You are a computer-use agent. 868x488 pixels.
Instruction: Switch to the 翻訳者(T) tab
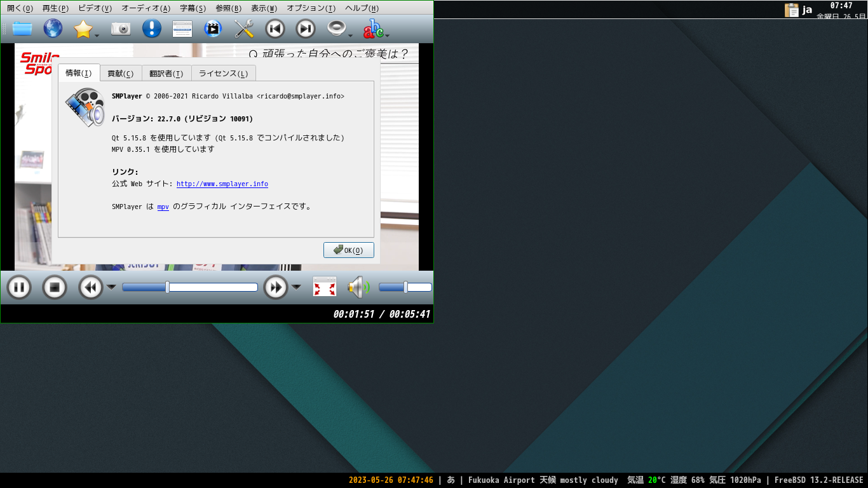pyautogui.click(x=166, y=74)
